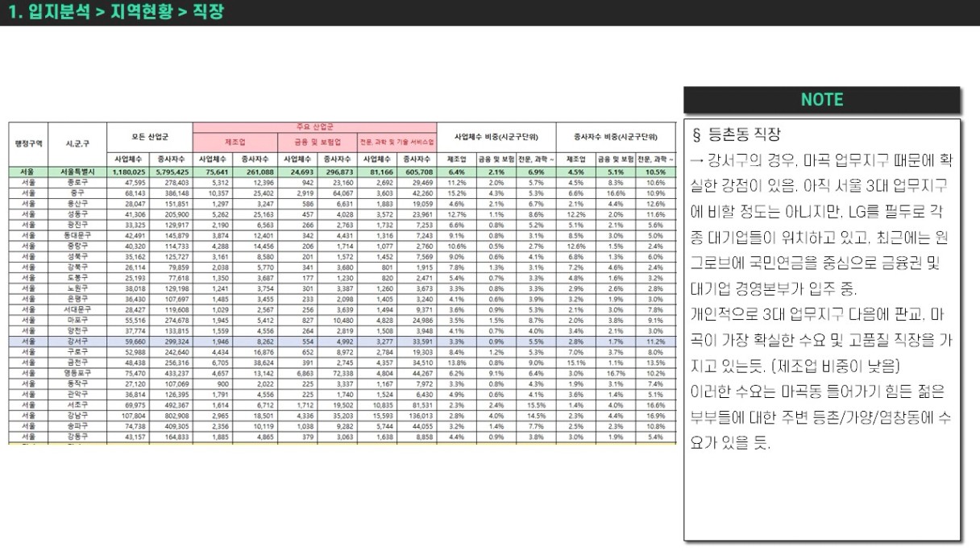Select the '구로구' row label
The height and width of the screenshot is (551, 980).
[78, 351]
